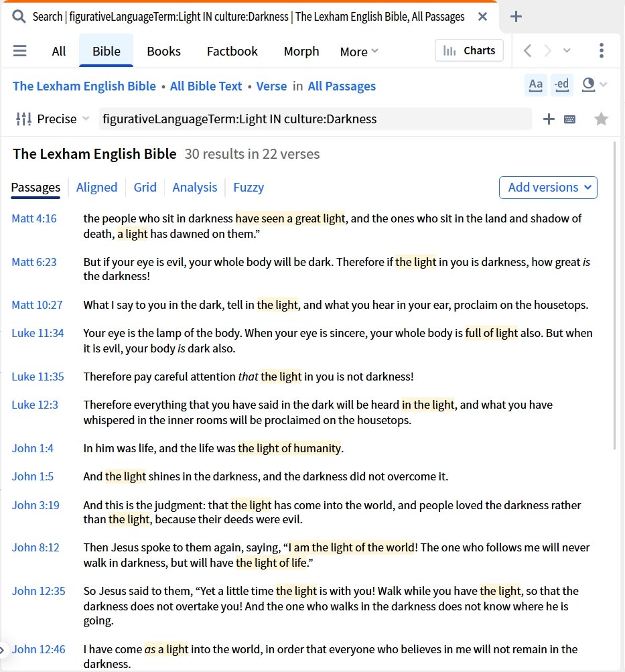Open the John 1:4 reference
625x672 pixels.
click(33, 448)
